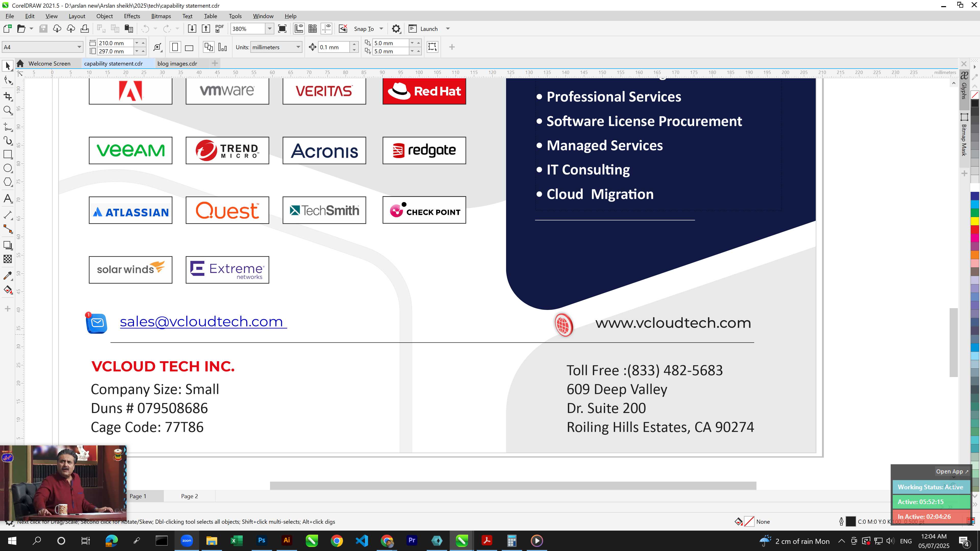Open page width 210.0 mm dropdown arrow
The height and width of the screenshot is (551, 980).
[137, 43]
